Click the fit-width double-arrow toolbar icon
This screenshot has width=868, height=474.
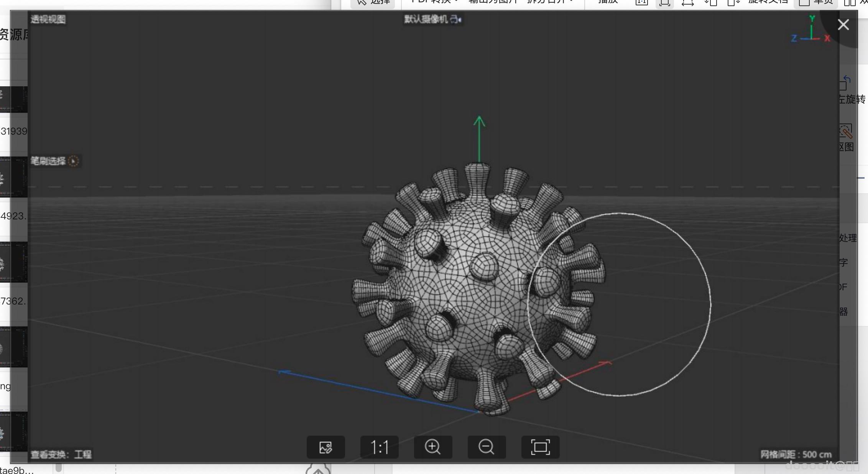tap(687, 3)
